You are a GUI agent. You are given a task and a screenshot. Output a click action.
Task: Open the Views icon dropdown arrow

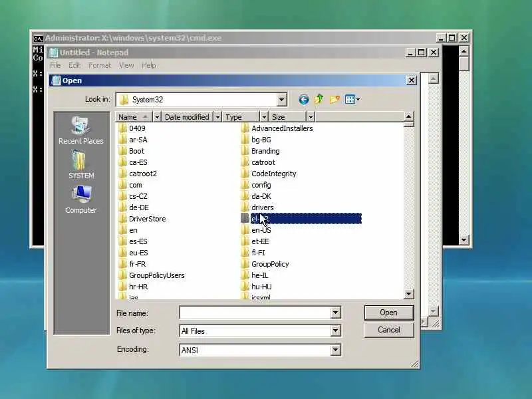[358, 99]
